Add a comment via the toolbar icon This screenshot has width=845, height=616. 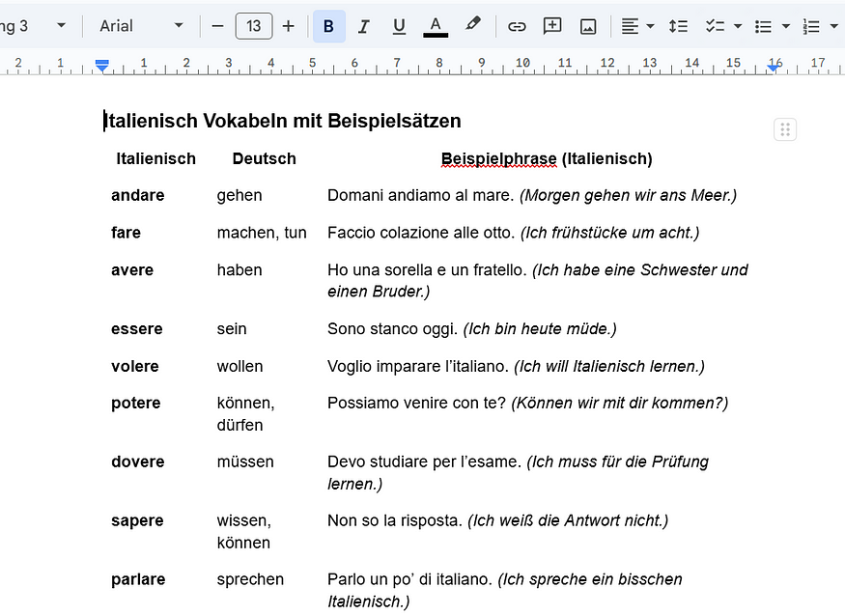(551, 26)
